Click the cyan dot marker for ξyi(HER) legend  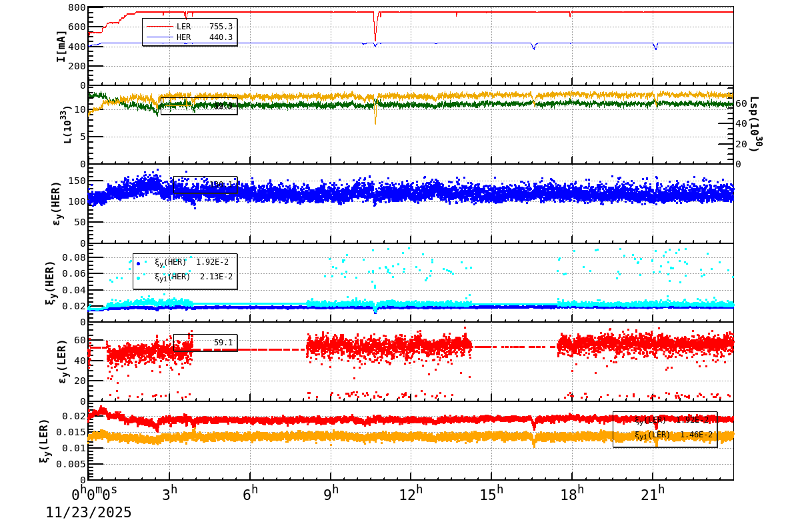click(x=139, y=277)
